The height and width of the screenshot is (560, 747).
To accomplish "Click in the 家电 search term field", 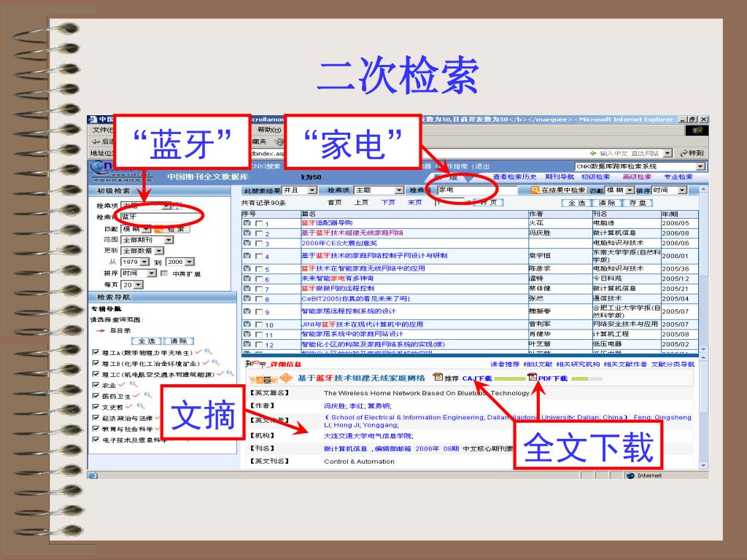I will 477,190.
